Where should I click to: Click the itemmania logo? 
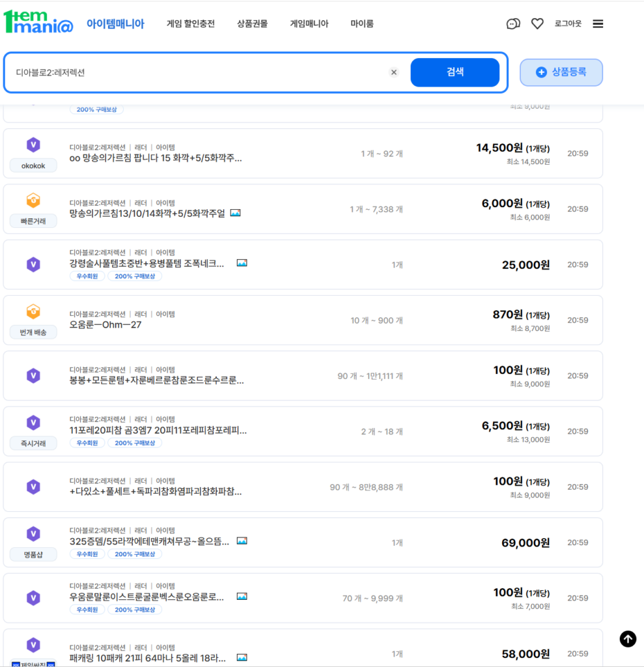(x=38, y=22)
